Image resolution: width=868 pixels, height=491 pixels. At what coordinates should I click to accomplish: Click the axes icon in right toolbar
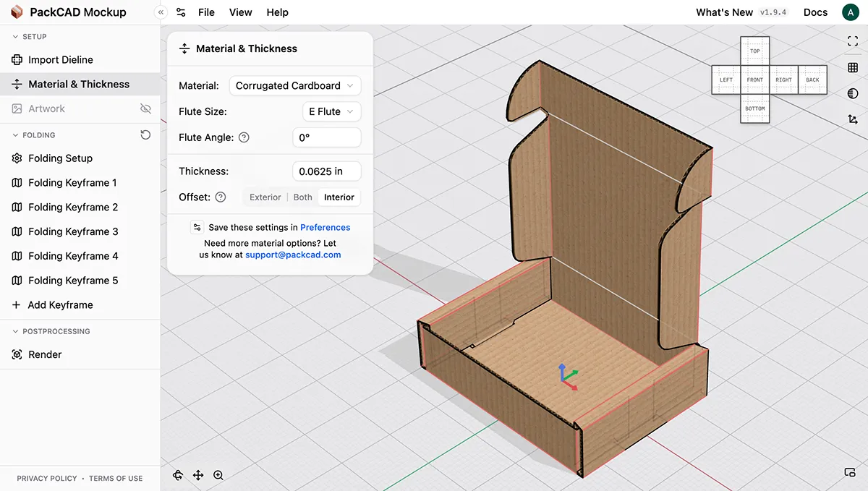pos(852,119)
